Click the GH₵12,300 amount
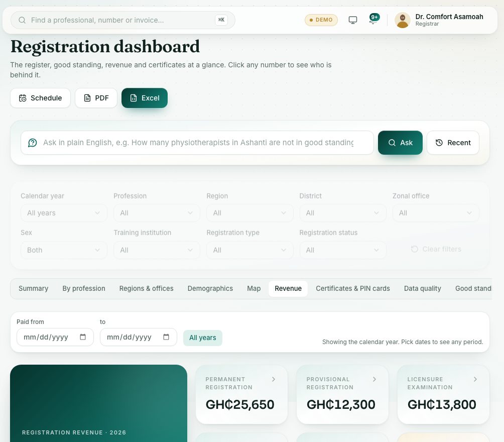Image resolution: width=504 pixels, height=442 pixels. click(341, 404)
